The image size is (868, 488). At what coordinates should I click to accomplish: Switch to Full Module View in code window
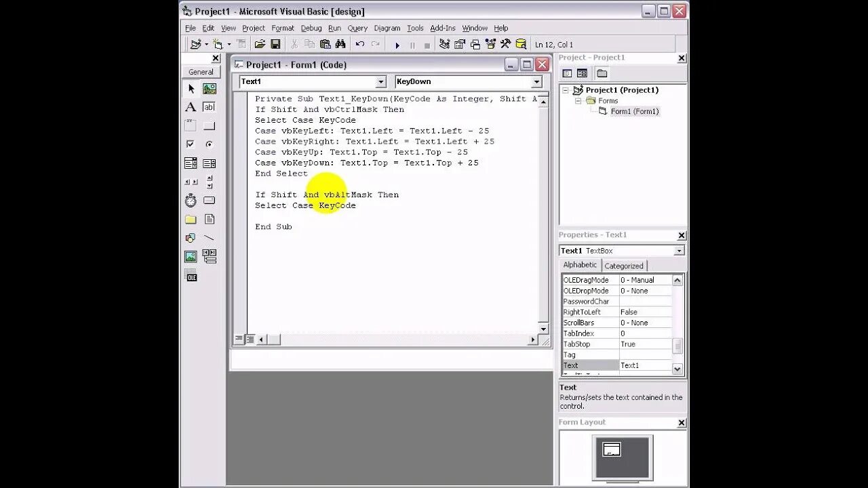pos(250,339)
